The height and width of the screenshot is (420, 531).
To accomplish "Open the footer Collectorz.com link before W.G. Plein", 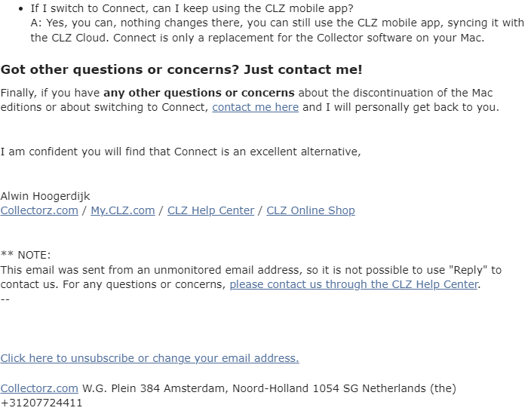I will click(39, 388).
